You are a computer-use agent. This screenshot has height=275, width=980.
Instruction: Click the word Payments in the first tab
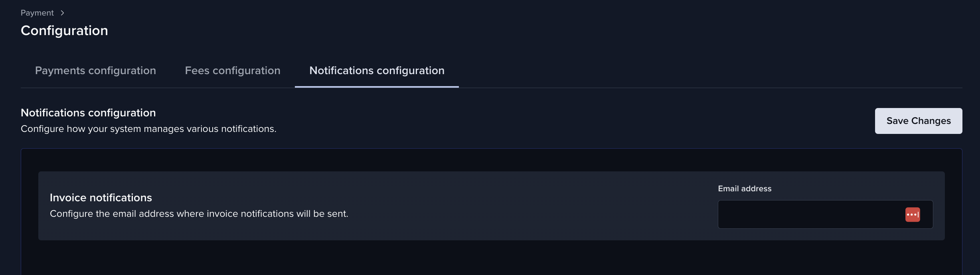pyautogui.click(x=60, y=71)
